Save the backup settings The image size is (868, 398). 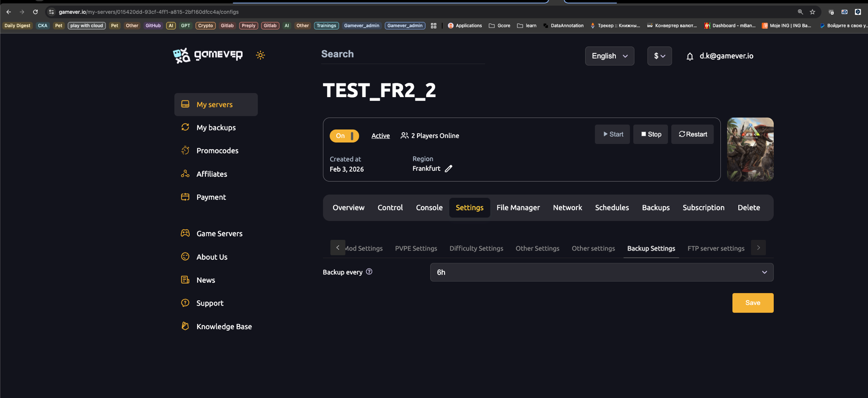pyautogui.click(x=753, y=303)
